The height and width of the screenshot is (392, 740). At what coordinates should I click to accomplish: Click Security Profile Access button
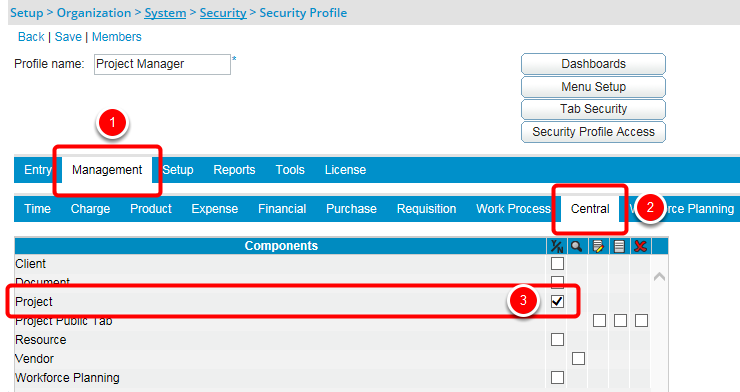(593, 132)
